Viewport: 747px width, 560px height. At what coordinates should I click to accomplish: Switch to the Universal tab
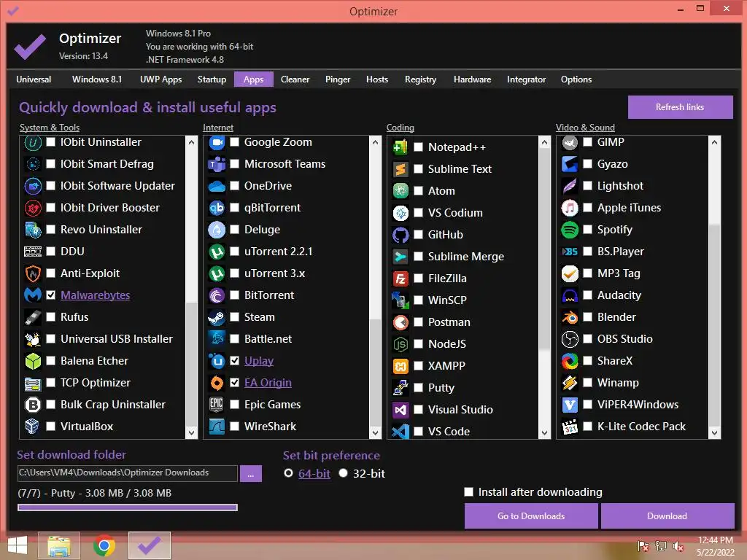click(34, 79)
